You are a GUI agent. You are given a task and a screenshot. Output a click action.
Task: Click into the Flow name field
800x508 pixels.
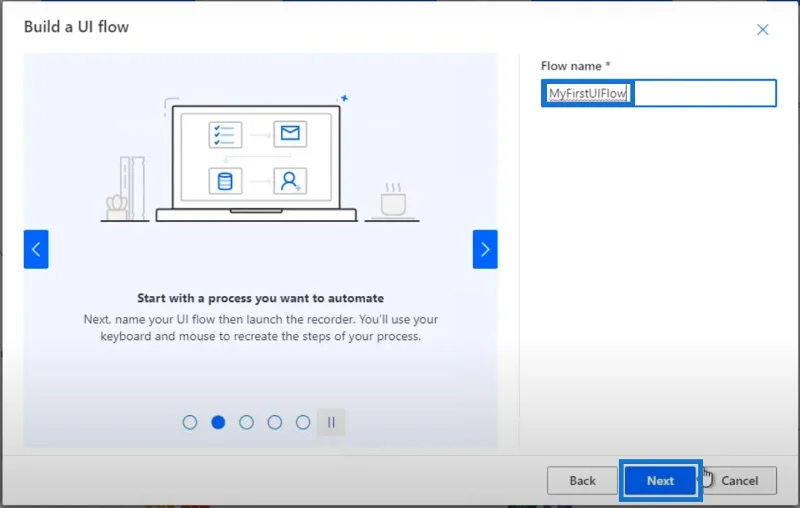point(659,93)
